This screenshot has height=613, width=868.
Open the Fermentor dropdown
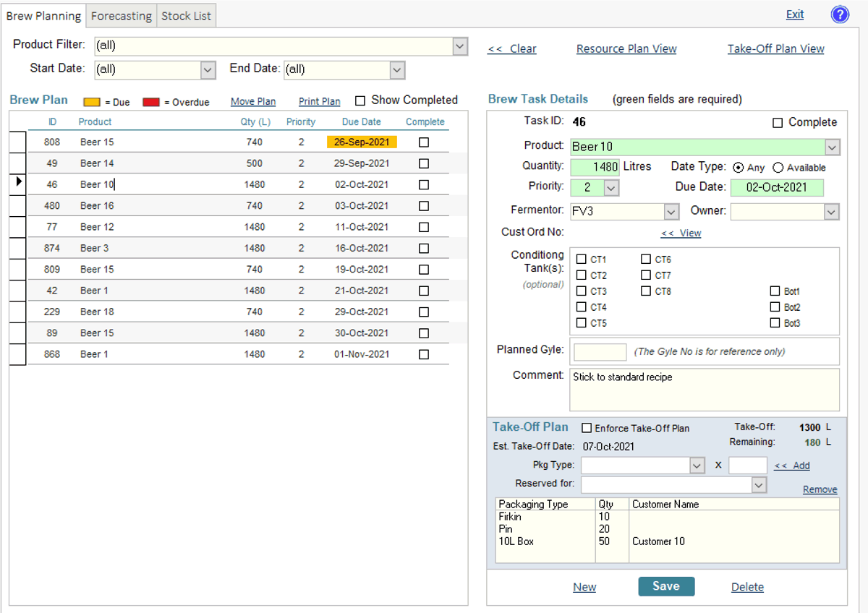pos(669,211)
